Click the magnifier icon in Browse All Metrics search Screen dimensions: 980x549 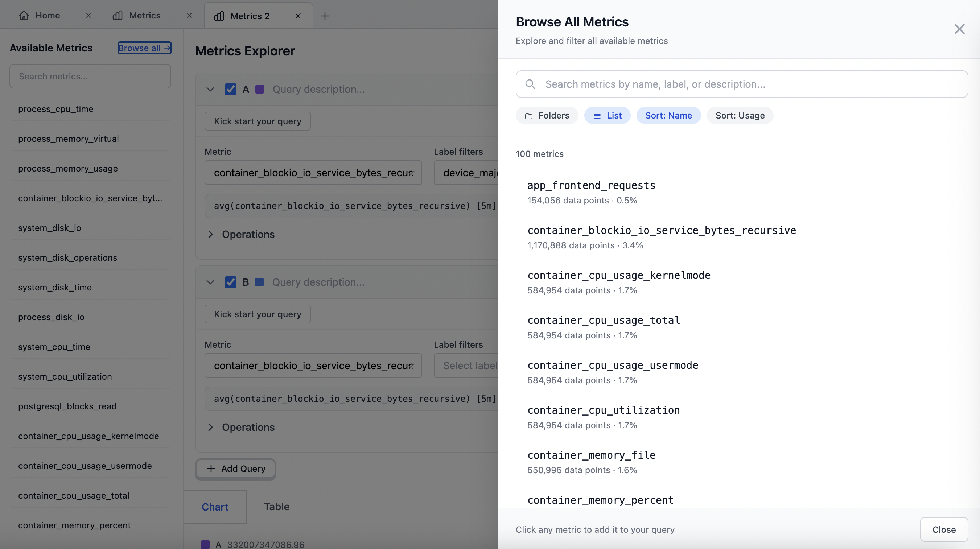tap(530, 84)
